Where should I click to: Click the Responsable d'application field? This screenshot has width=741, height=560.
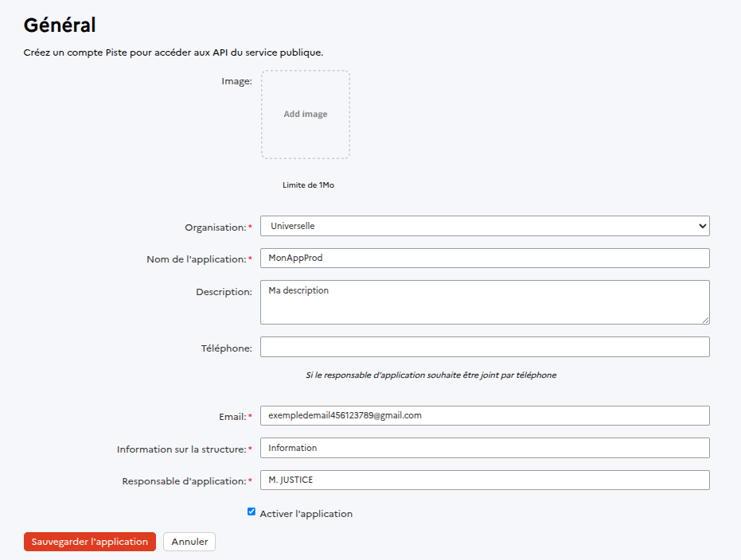[x=485, y=480]
